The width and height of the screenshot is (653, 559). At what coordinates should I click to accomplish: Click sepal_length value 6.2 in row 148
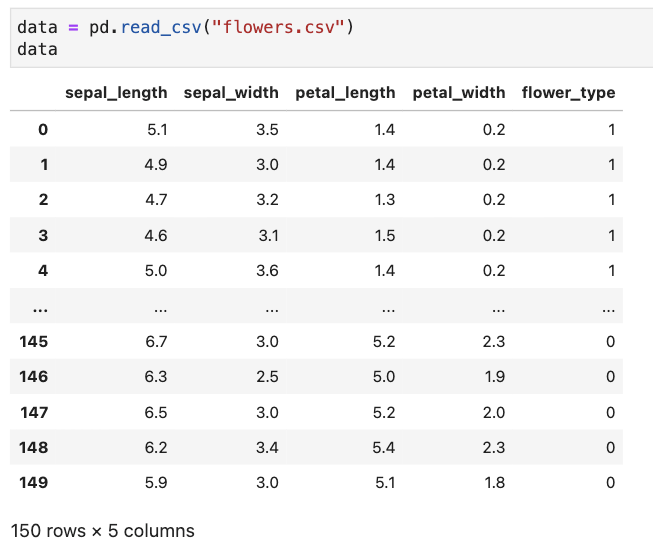click(x=156, y=447)
